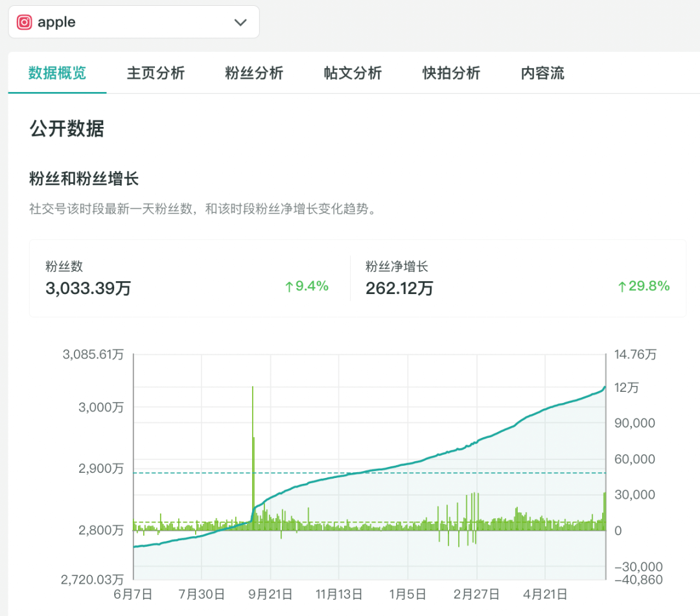Click the 粉丝净增长 value 262.12万

(399, 288)
